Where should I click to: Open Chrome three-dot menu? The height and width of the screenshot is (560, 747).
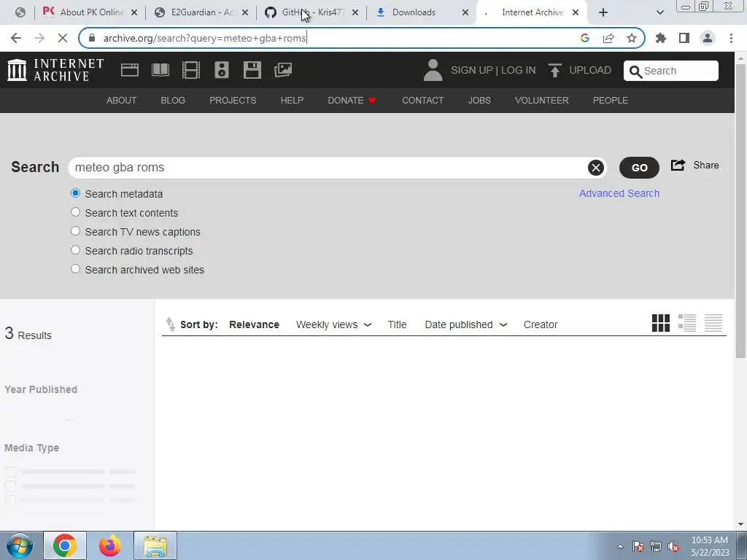point(731,38)
